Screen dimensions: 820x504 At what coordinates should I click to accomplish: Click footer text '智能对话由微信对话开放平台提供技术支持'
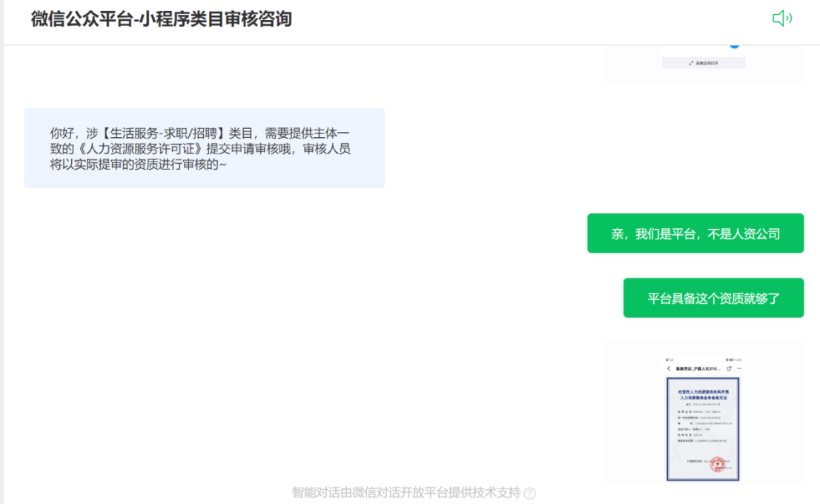click(x=406, y=492)
